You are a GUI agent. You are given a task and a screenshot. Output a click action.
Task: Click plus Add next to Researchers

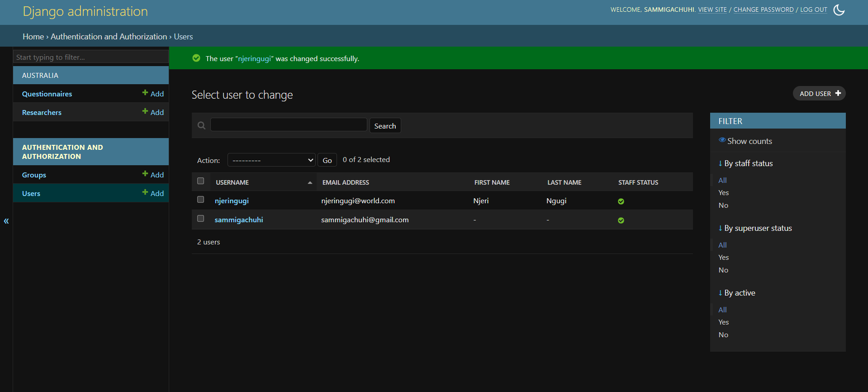click(x=153, y=112)
